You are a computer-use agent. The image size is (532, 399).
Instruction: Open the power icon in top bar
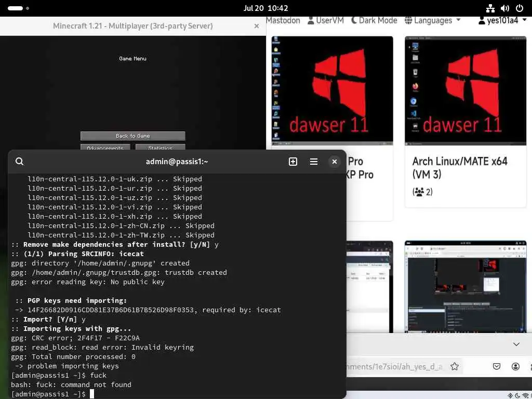520,8
